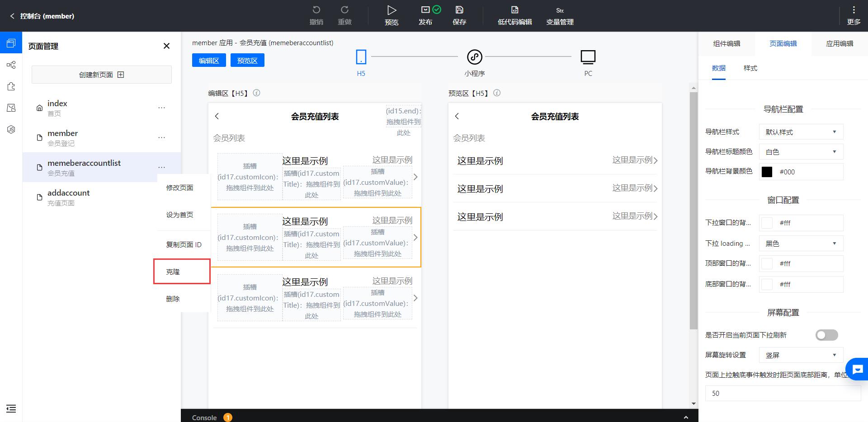Viewport: 868px width, 422px height.
Task: Open 屏幕旋转设置 dropdown
Action: pyautogui.click(x=801, y=355)
